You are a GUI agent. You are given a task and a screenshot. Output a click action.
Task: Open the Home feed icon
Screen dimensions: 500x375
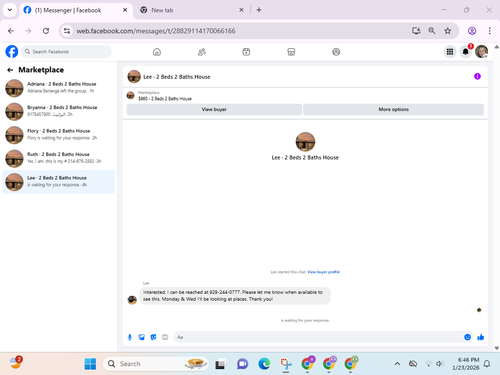[157, 52]
